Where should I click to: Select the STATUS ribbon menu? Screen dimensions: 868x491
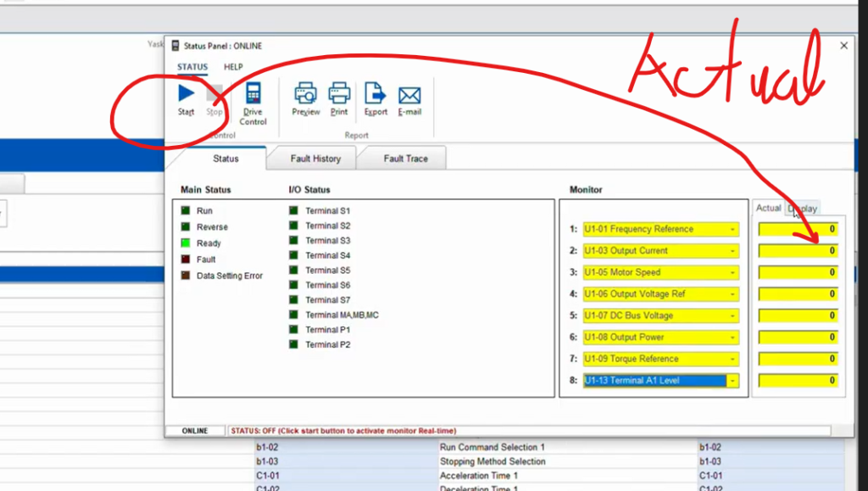[x=192, y=67]
